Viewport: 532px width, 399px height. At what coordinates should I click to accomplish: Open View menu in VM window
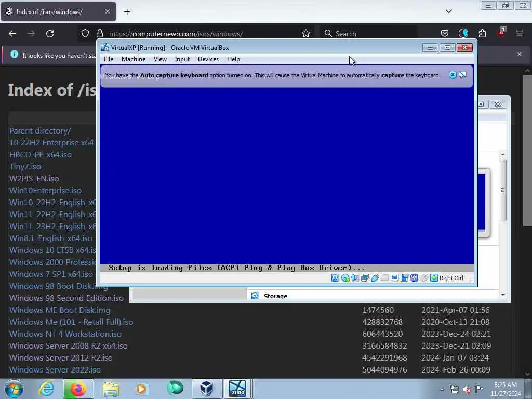tap(160, 59)
